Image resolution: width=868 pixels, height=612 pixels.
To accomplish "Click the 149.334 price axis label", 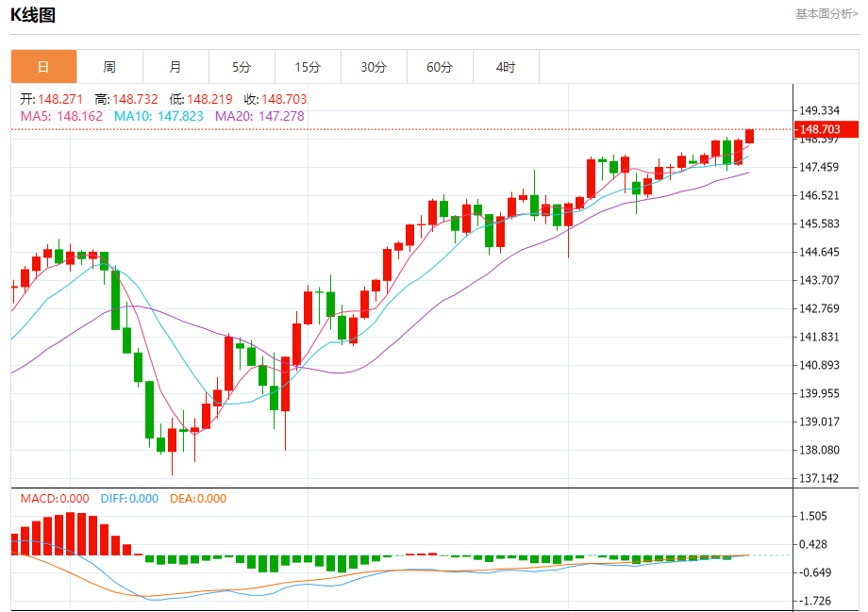I will click(x=819, y=110).
